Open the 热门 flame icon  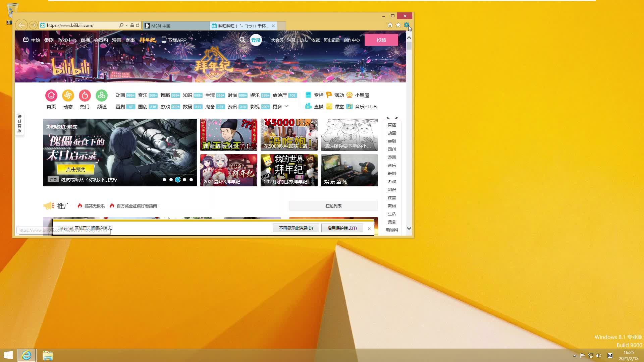85,96
